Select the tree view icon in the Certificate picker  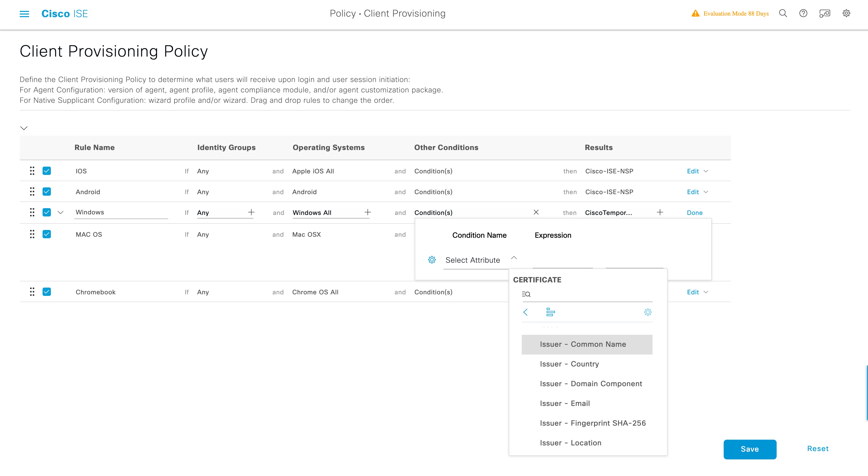point(551,312)
